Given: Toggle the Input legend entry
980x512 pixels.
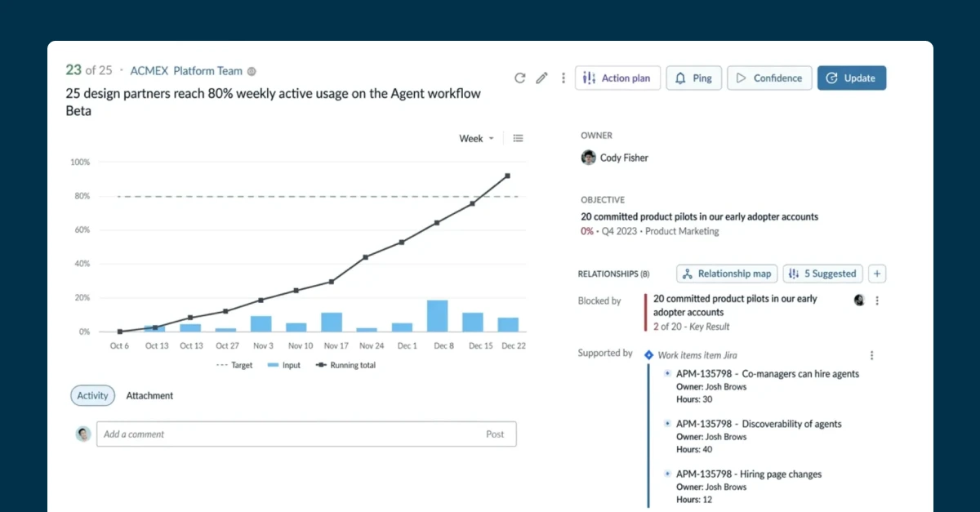Looking at the screenshot, I should (x=283, y=365).
